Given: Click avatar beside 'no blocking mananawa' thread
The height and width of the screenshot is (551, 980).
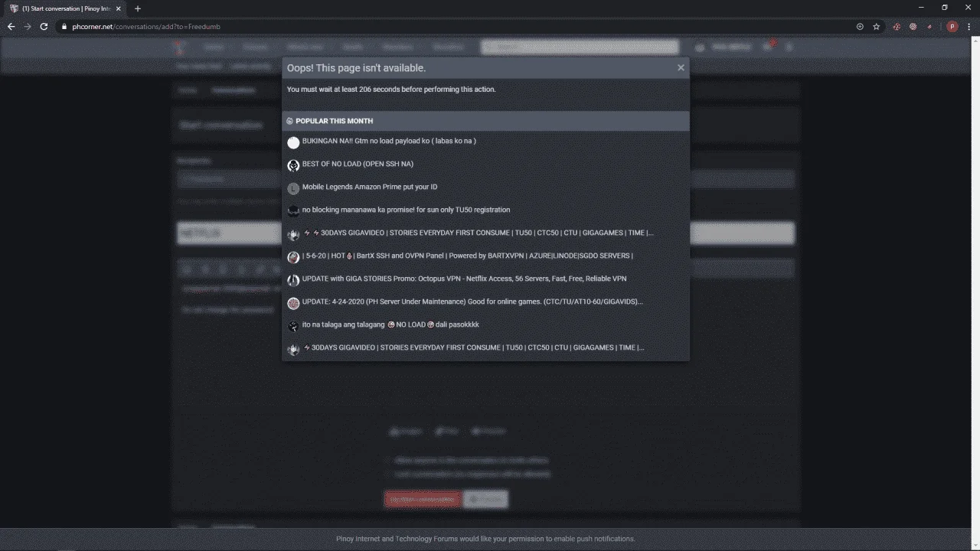Looking at the screenshot, I should pyautogui.click(x=293, y=211).
